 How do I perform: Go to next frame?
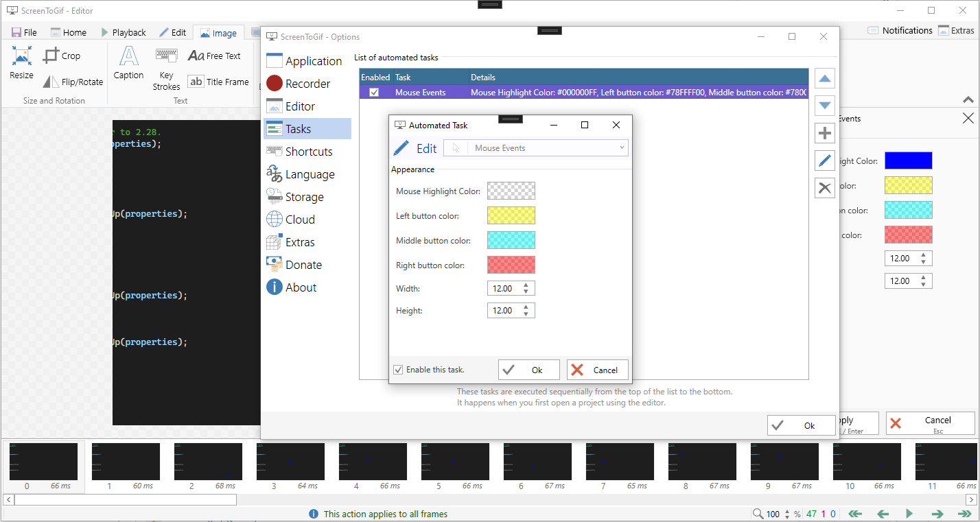pyautogui.click(x=937, y=514)
